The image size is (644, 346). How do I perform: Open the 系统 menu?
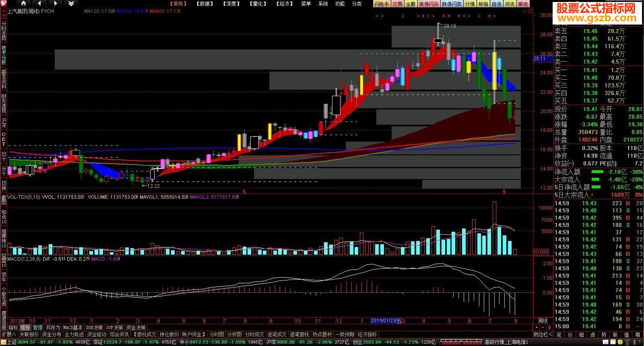323,4
